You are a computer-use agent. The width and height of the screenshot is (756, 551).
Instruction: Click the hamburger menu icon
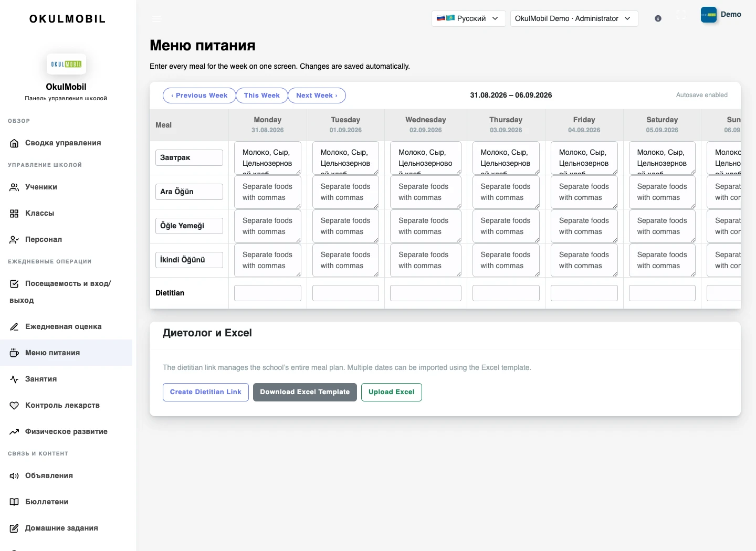coord(156,18)
